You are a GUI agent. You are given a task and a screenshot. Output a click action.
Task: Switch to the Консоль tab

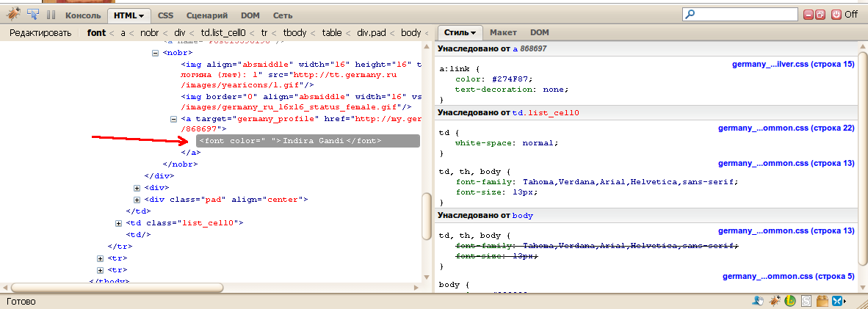(x=83, y=15)
